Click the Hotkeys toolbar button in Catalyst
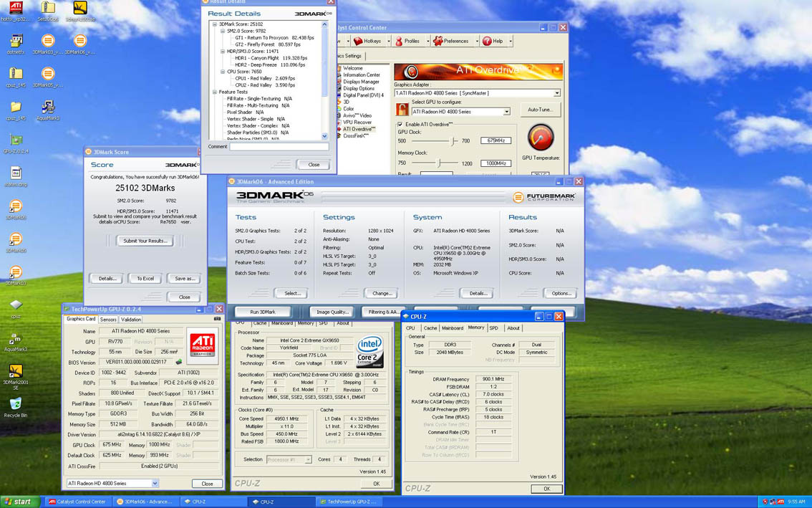 coord(367,41)
